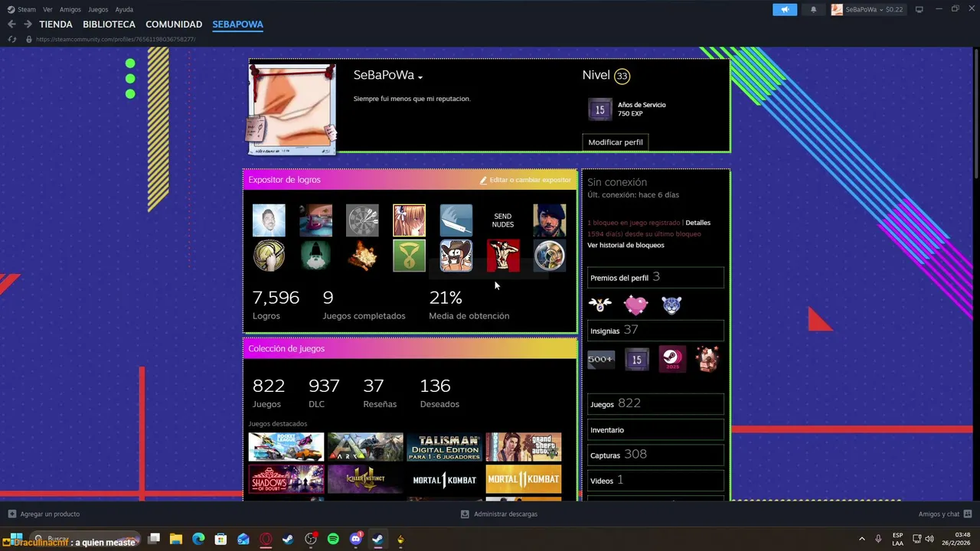Click Agregar un producto button

pyautogui.click(x=44, y=514)
